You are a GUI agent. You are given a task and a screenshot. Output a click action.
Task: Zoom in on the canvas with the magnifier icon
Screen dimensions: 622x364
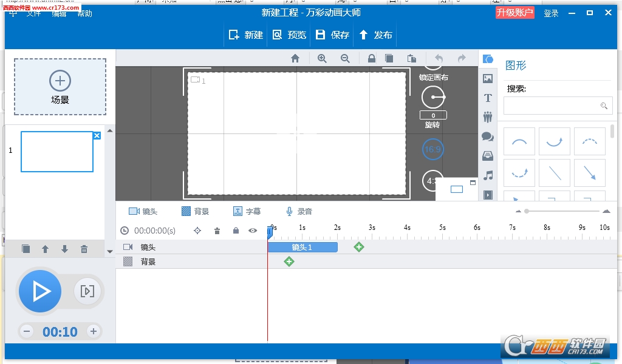[322, 58]
